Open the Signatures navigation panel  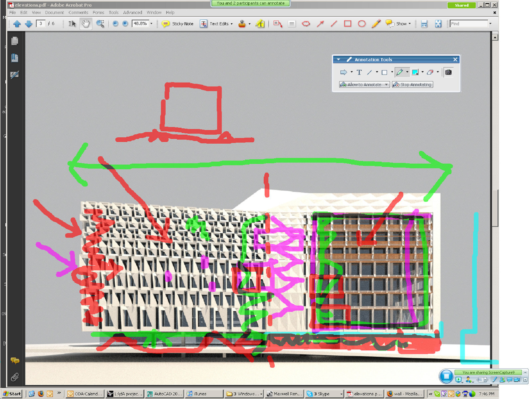15,75
